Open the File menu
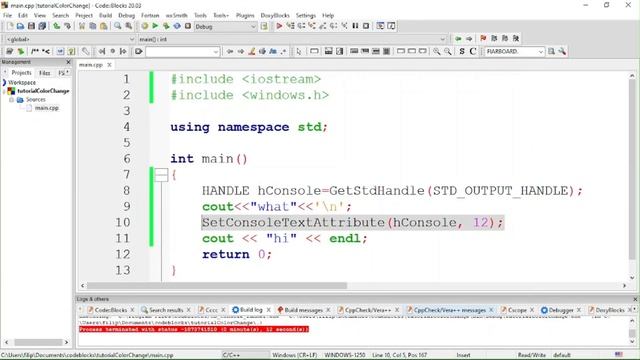 [7, 16]
